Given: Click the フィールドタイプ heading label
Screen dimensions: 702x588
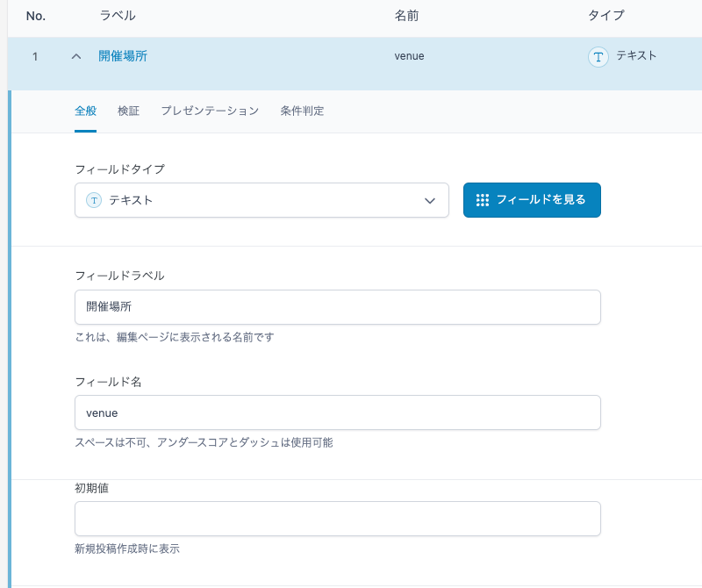Looking at the screenshot, I should 120,169.
